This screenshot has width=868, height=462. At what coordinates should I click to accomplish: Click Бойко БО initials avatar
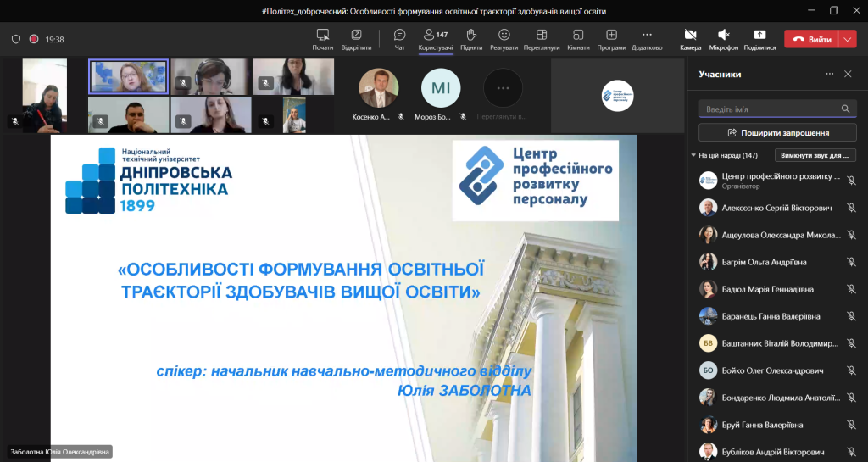pos(708,370)
